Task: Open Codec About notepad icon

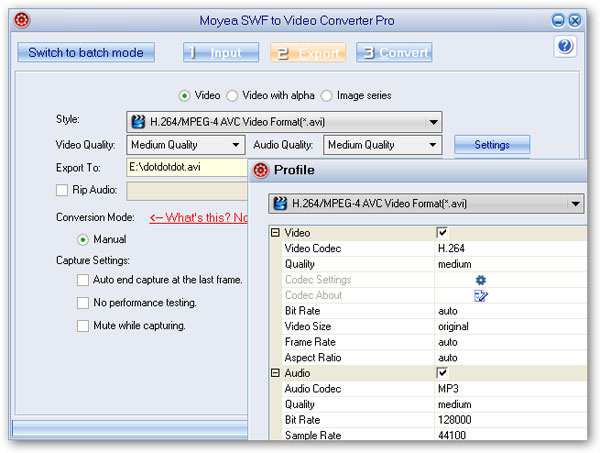Action: [x=481, y=296]
